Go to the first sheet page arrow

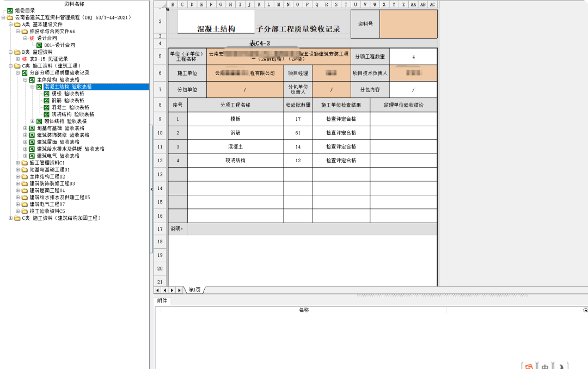[157, 290]
